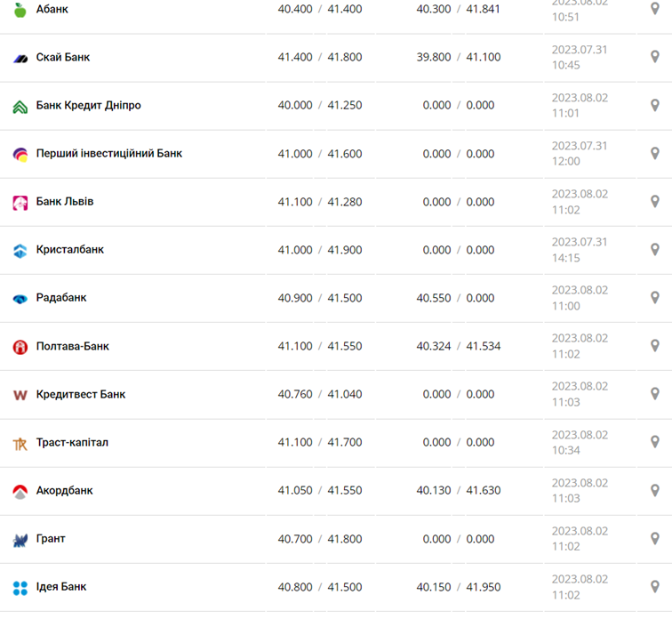The height and width of the screenshot is (619, 672).
Task: Open map pin for Радабанк row
Action: pos(655,298)
